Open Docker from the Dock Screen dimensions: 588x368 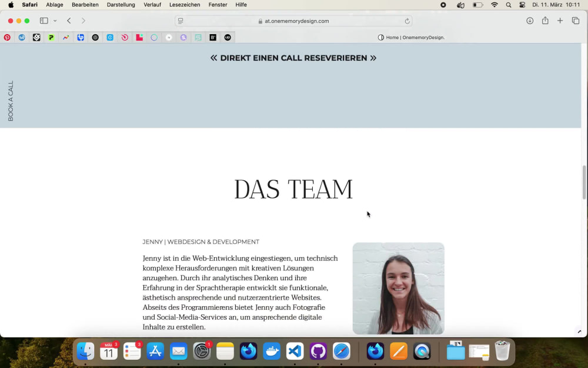click(272, 352)
